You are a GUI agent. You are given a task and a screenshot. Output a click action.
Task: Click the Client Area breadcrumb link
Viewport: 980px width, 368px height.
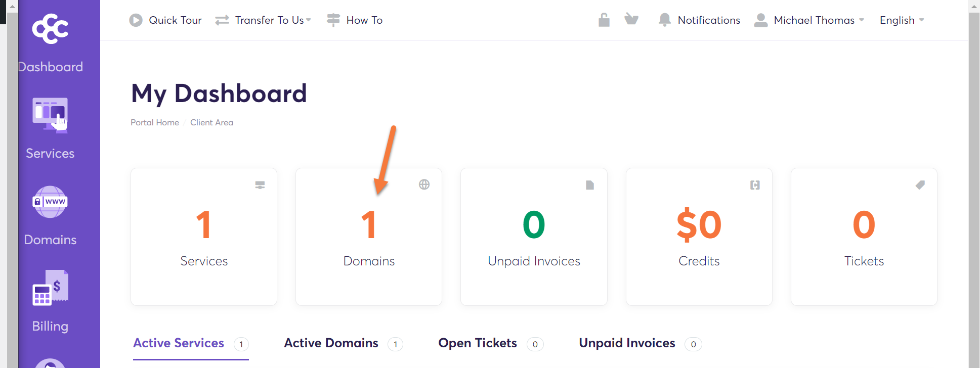click(x=211, y=122)
